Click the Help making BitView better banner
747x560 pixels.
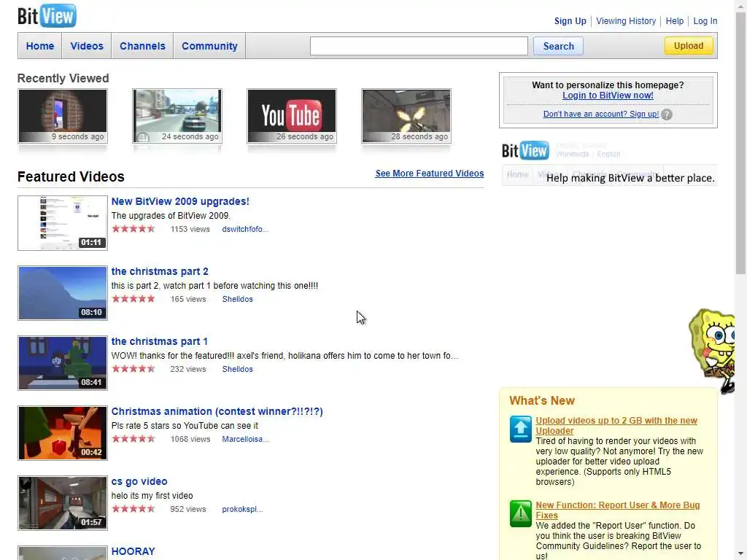pyautogui.click(x=609, y=163)
